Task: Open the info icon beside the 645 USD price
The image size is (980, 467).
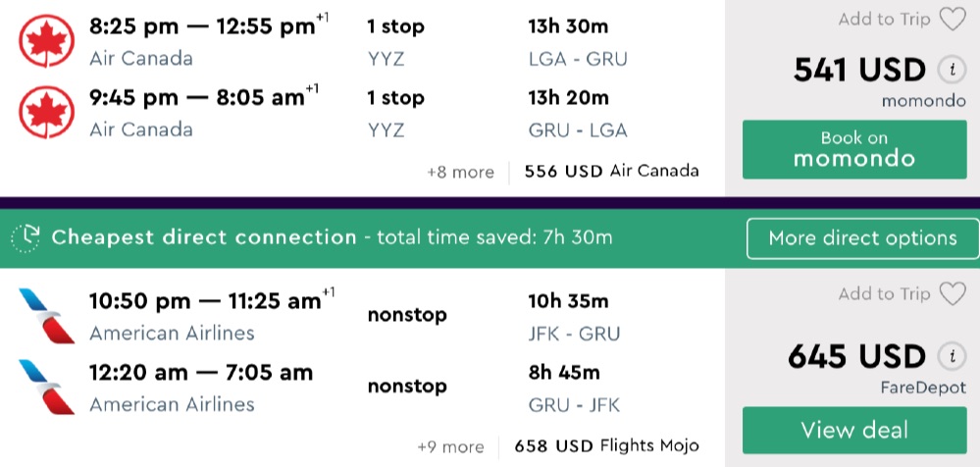Action: (949, 356)
